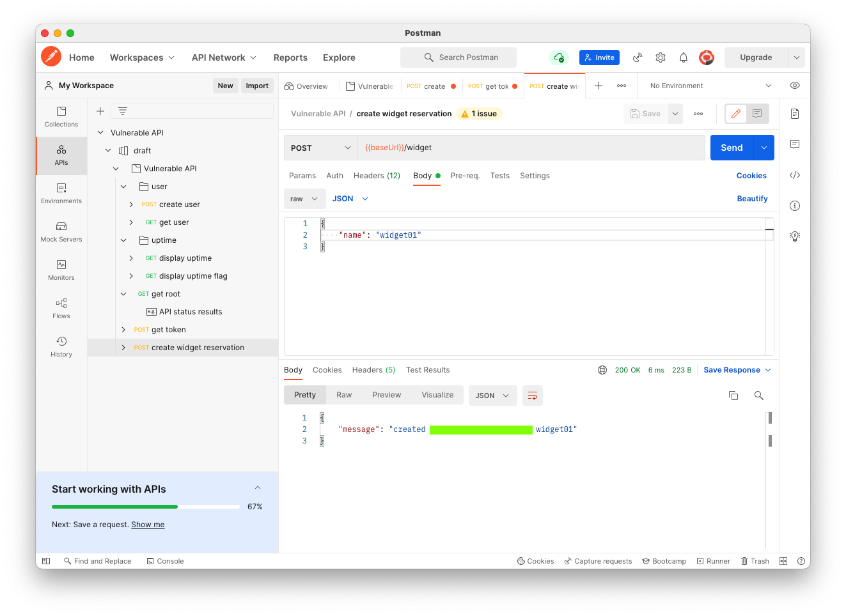Screen dimensions: 846x616
Task: Open the Console in status bar
Action: click(x=165, y=561)
